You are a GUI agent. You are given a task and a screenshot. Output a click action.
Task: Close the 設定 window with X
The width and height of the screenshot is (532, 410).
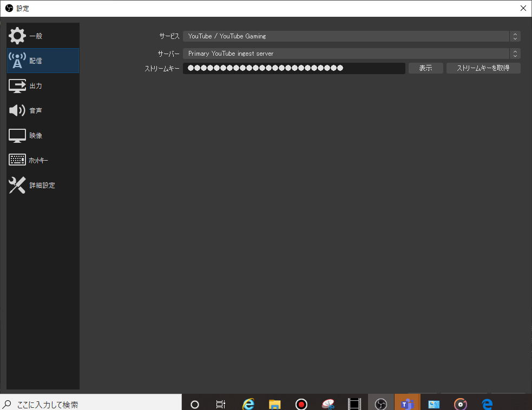tap(523, 8)
